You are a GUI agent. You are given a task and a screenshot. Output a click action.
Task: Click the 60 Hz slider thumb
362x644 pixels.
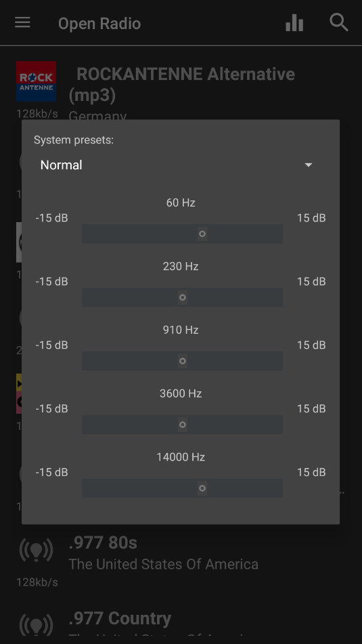(202, 234)
